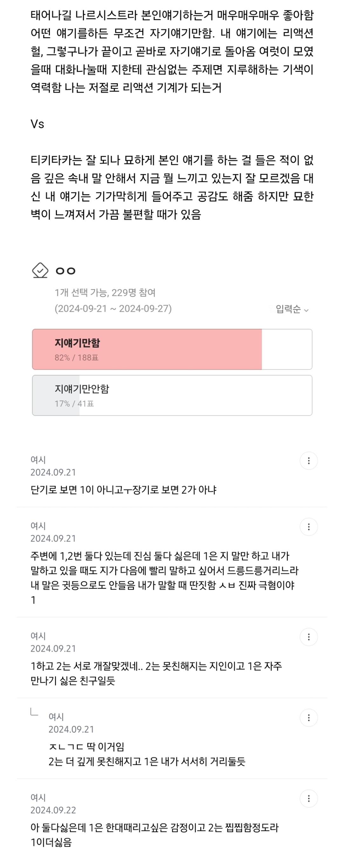Click the "1개 선택 가능, 229명 참여" text
Viewport: 343px width, 868px height.
pos(105,293)
